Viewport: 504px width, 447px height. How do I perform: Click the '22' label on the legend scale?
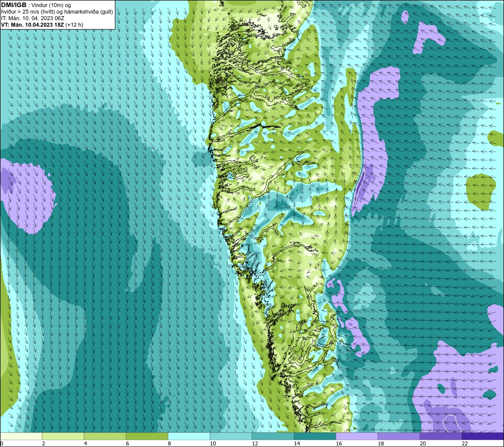[465, 443]
